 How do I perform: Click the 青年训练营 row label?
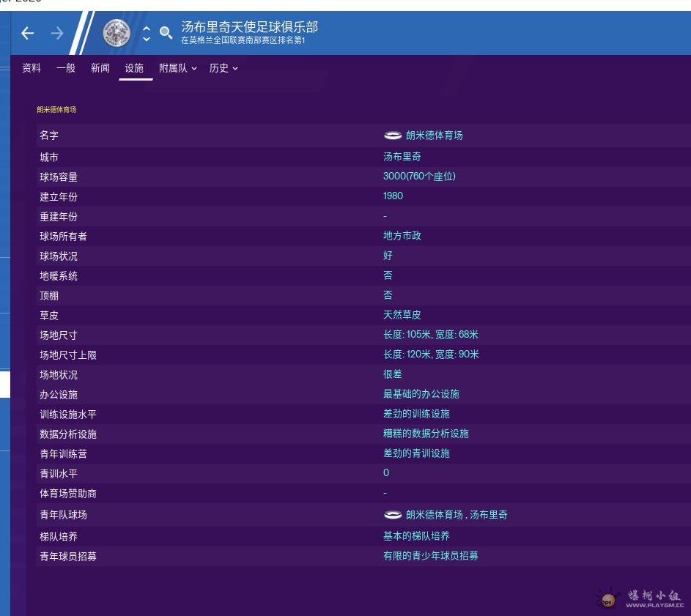[64, 454]
